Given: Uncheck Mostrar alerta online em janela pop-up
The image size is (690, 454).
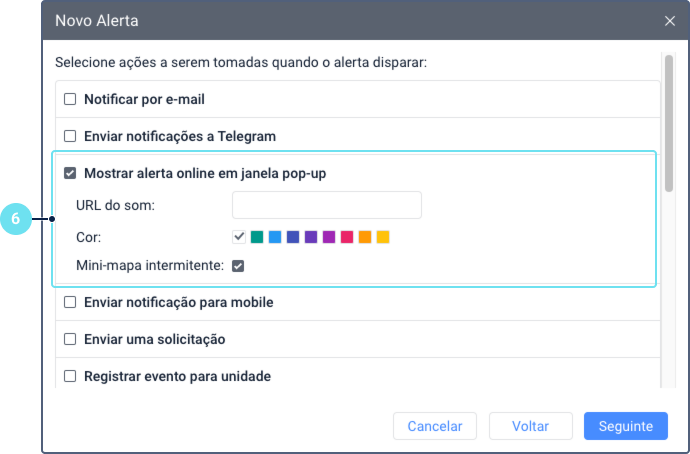Looking at the screenshot, I should point(70,173).
